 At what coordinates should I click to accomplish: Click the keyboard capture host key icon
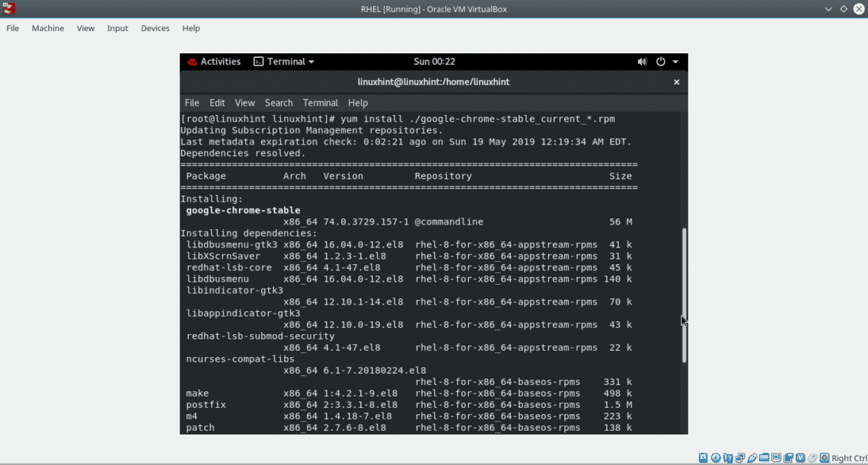825,458
